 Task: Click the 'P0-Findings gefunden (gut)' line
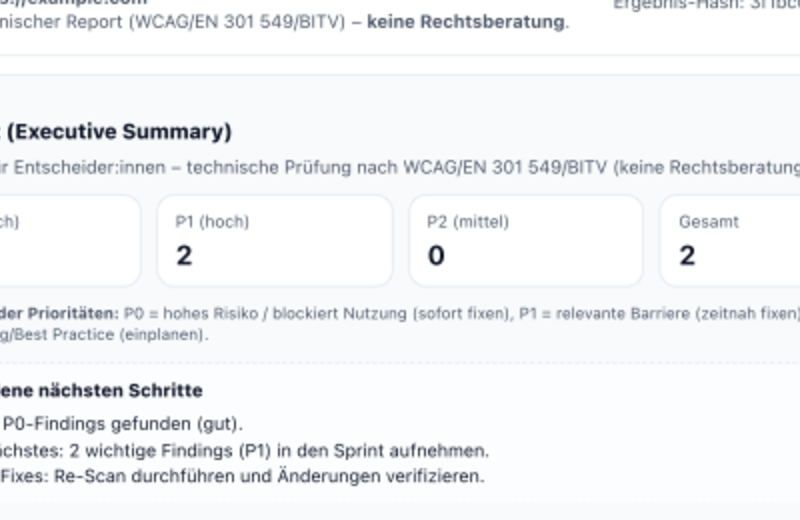pos(122,424)
